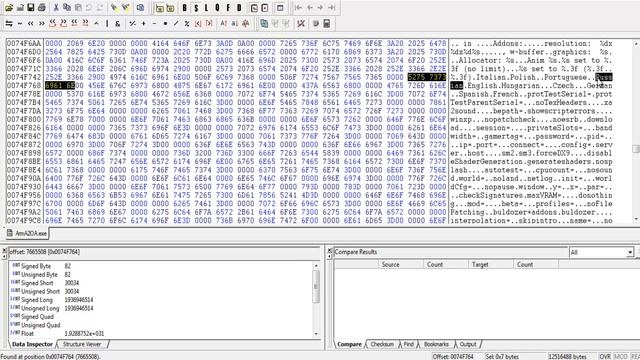Click the shift right (>>) icon
This screenshot has height=360, width=640.
click(x=42, y=24)
